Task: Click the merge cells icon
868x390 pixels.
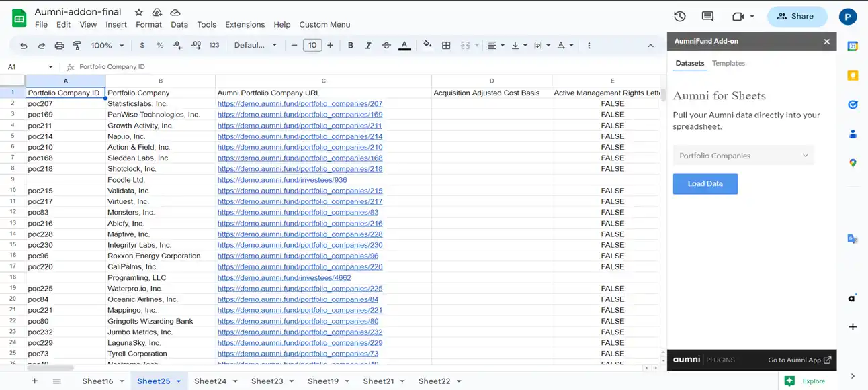Action: pyautogui.click(x=466, y=46)
